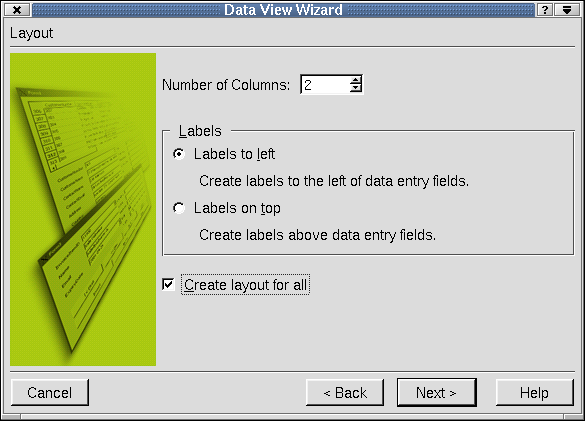Click the green form preview image
Viewport: 585px width, 421px height.
tap(83, 209)
